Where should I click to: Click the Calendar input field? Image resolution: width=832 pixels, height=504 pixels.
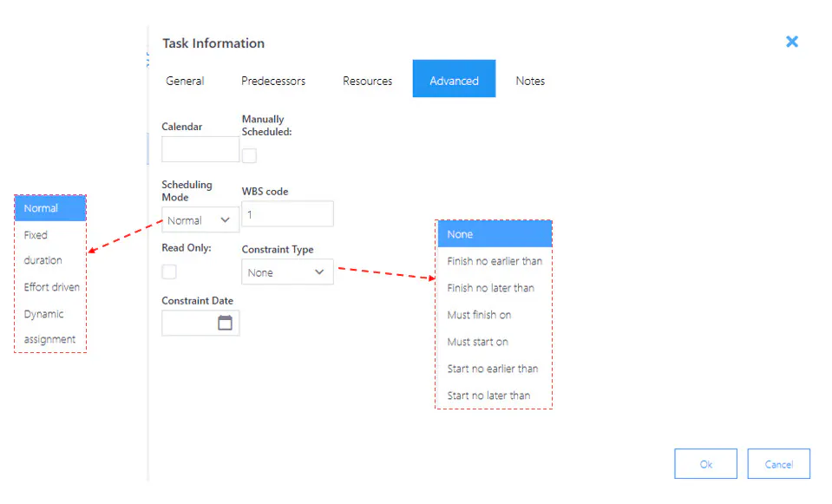[200, 149]
